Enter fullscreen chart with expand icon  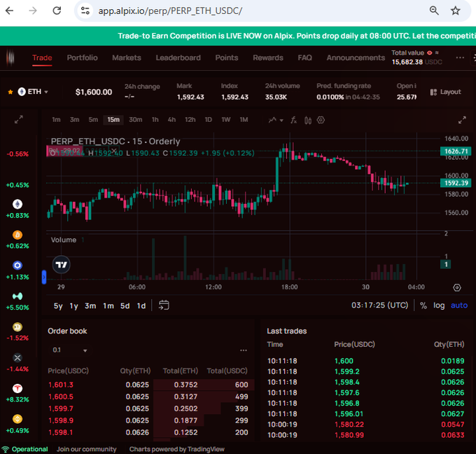pyautogui.click(x=462, y=120)
